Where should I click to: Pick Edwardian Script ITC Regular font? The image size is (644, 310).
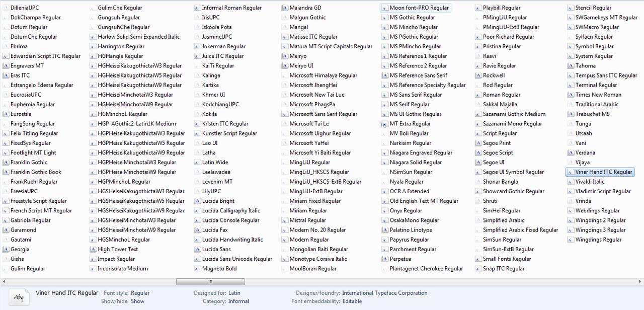pyautogui.click(x=45, y=56)
